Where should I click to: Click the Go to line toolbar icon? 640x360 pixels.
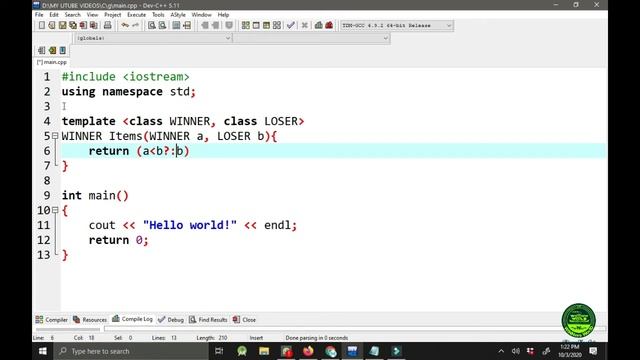pos(187,25)
